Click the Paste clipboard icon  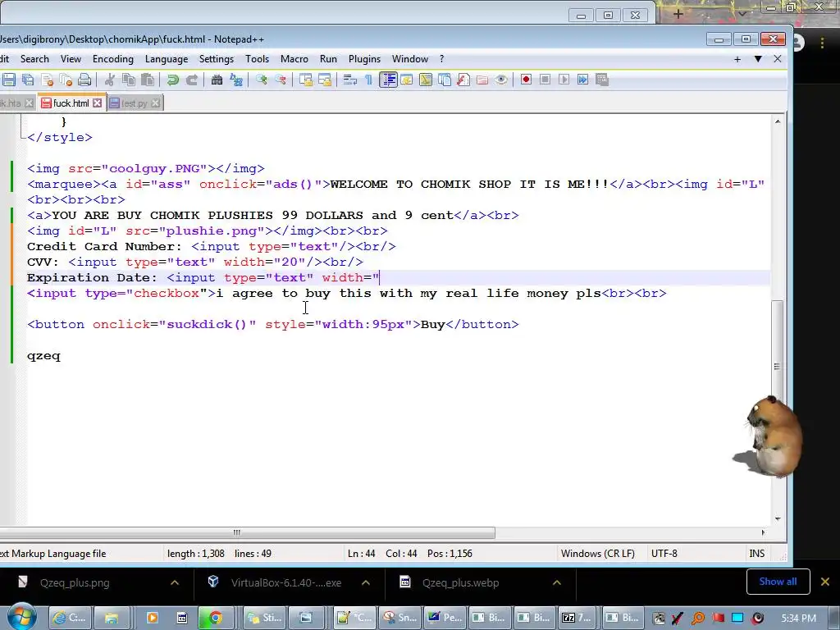148,80
